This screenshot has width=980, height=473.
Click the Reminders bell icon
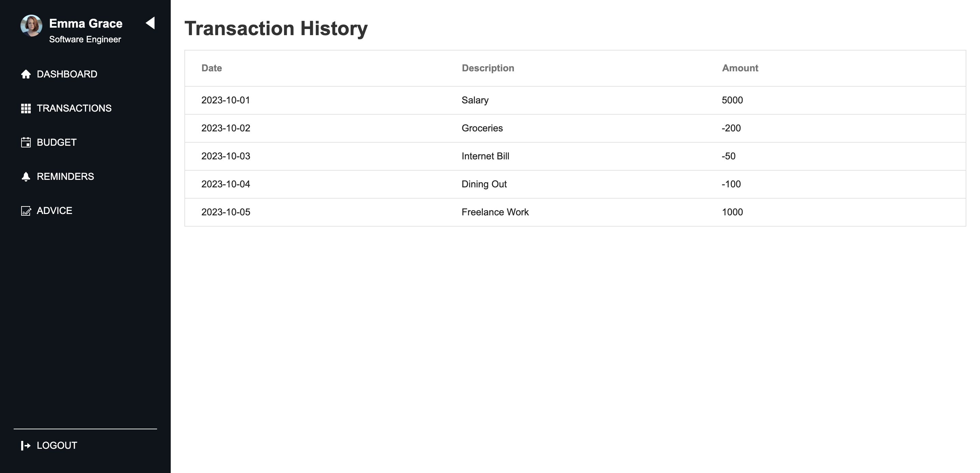click(26, 177)
